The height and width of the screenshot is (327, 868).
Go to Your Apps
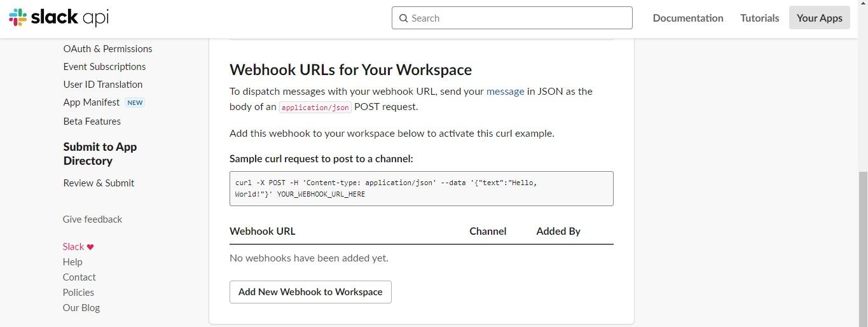coord(819,18)
